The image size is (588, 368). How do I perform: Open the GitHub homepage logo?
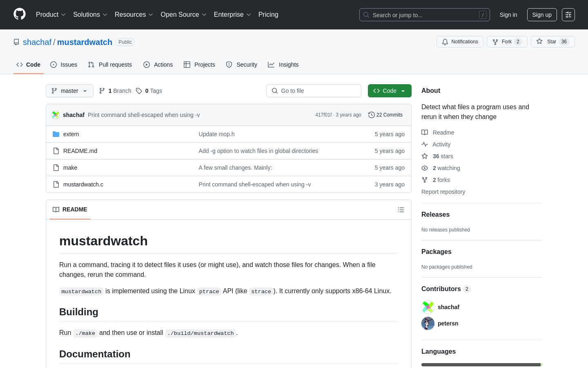click(x=20, y=14)
